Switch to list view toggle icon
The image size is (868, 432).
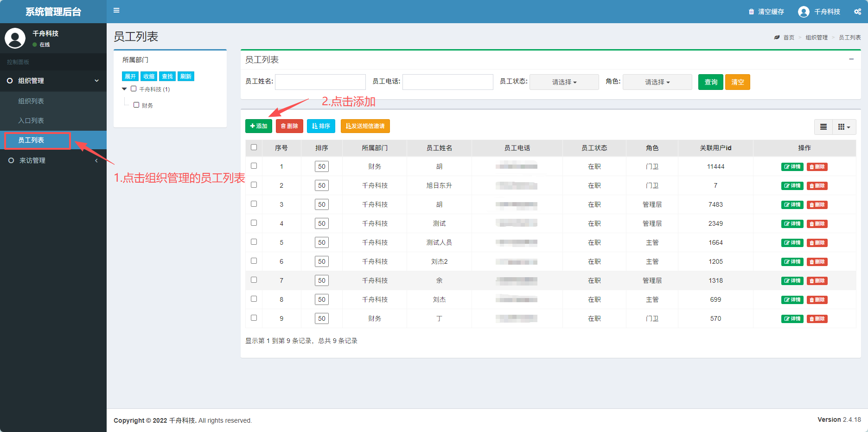coord(823,127)
